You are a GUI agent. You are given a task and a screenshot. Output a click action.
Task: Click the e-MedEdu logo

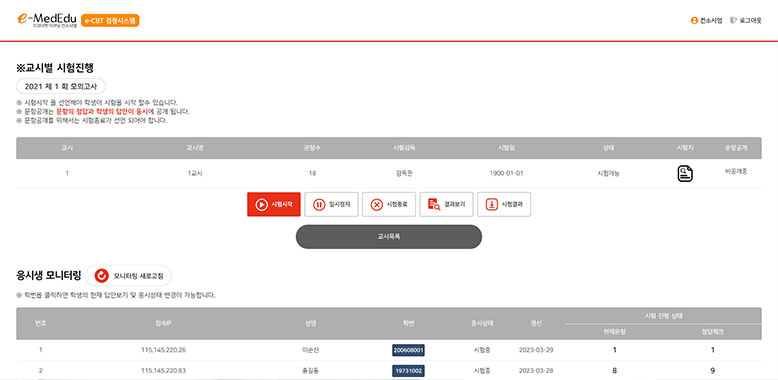(x=47, y=19)
